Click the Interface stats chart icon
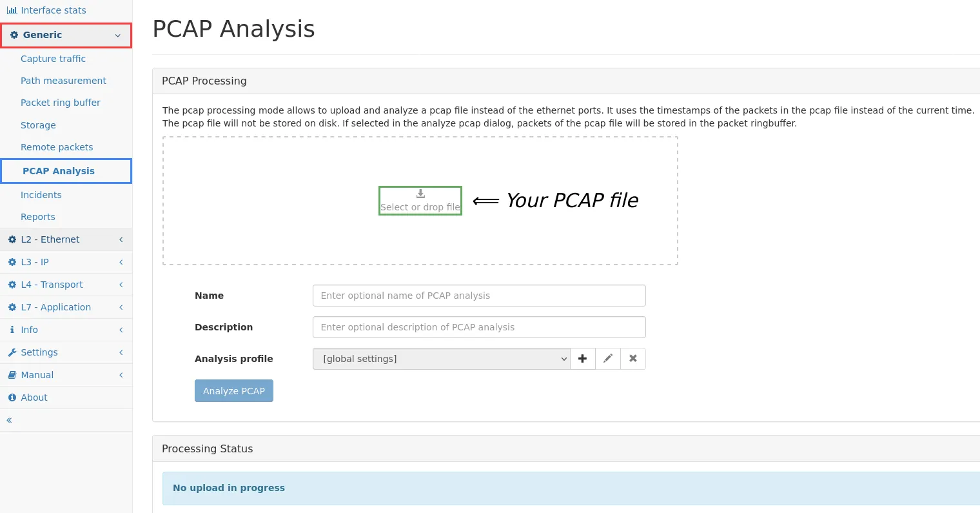 (12, 10)
